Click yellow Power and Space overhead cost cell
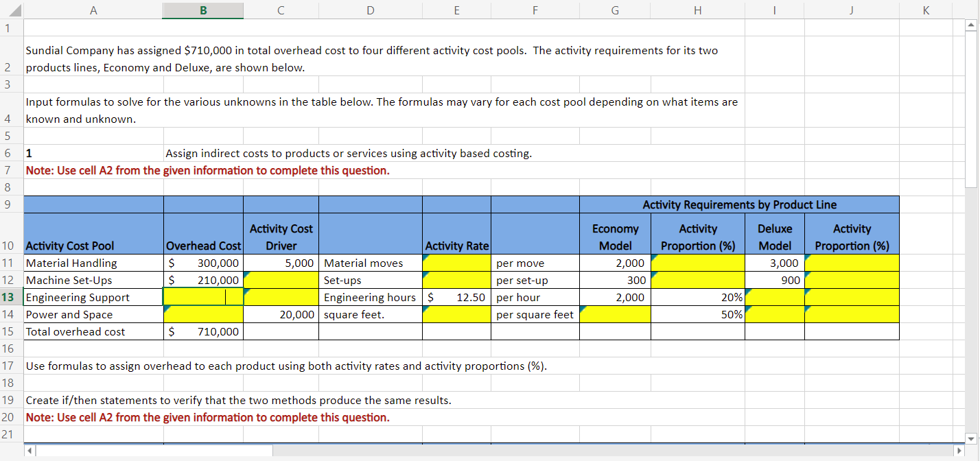Viewport: 980px width, 461px height. click(x=203, y=314)
